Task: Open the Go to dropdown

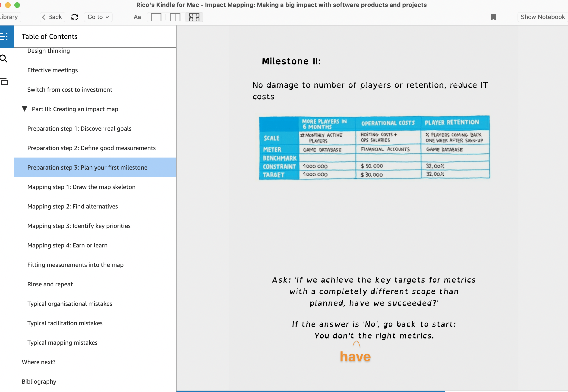Action: coord(98,17)
